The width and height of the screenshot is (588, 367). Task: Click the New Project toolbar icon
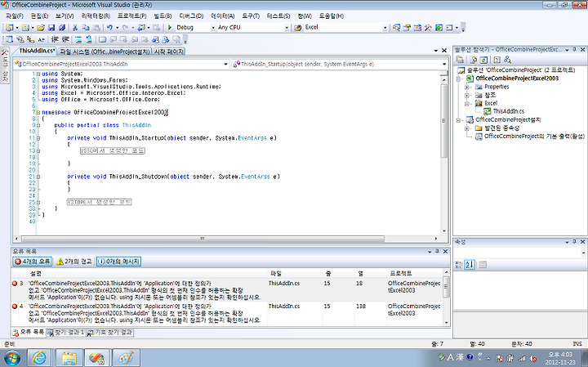[x=9, y=28]
